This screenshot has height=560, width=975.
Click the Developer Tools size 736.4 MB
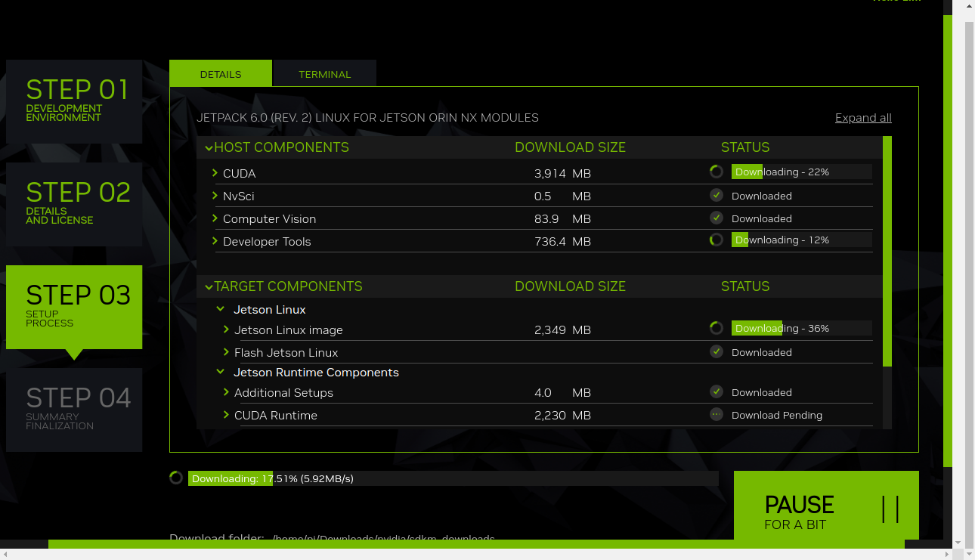pos(562,241)
